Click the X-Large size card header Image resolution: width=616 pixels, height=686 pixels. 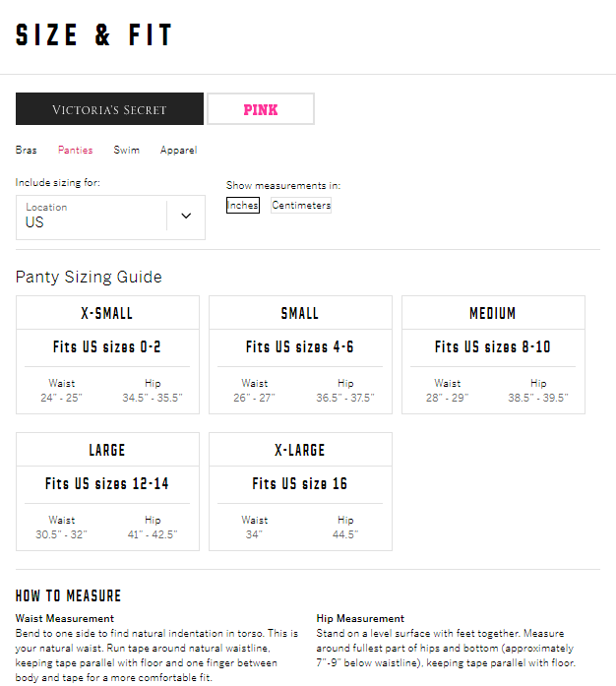pyautogui.click(x=300, y=450)
